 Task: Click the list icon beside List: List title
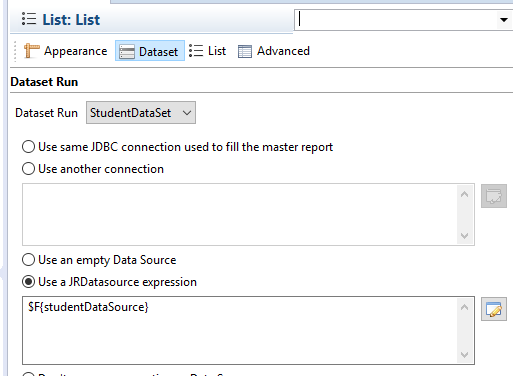point(29,19)
